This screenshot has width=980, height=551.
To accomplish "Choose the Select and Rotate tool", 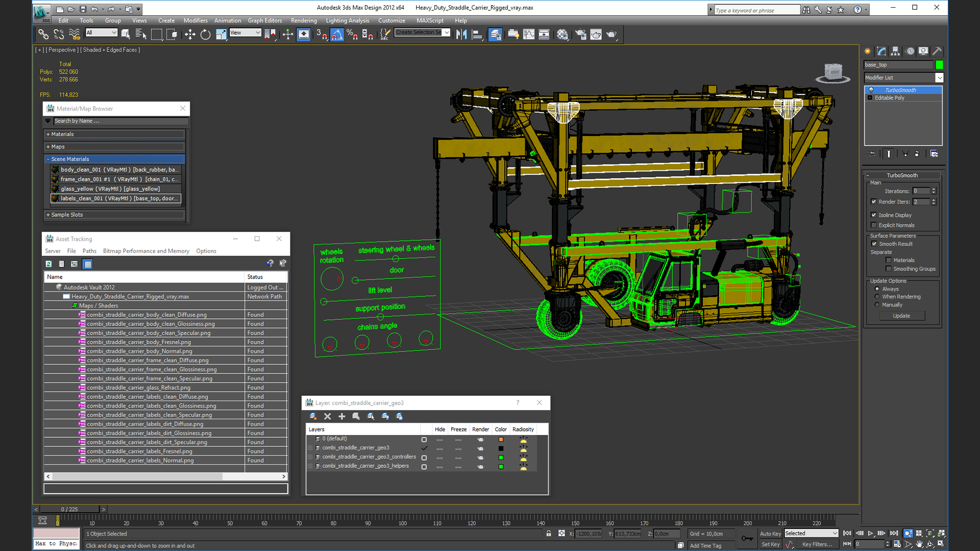I will click(205, 35).
